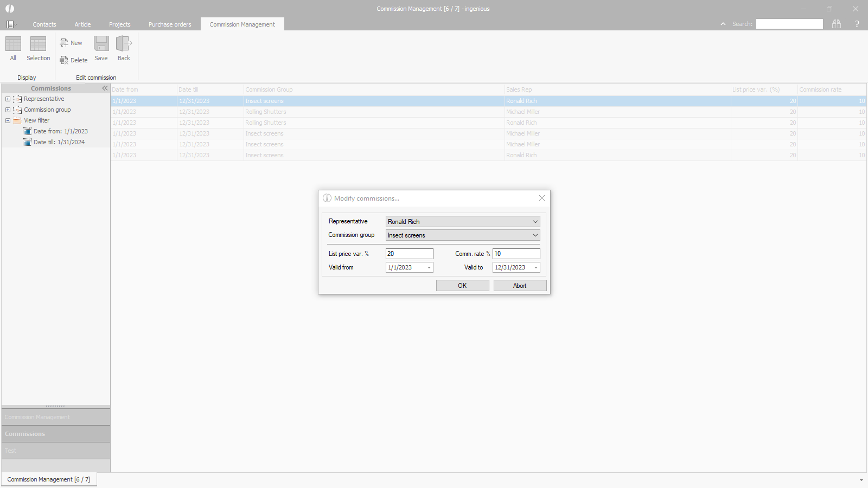Collapse the Commissions side panel
Viewport: 868px width, 488px height.
pyautogui.click(x=105, y=88)
